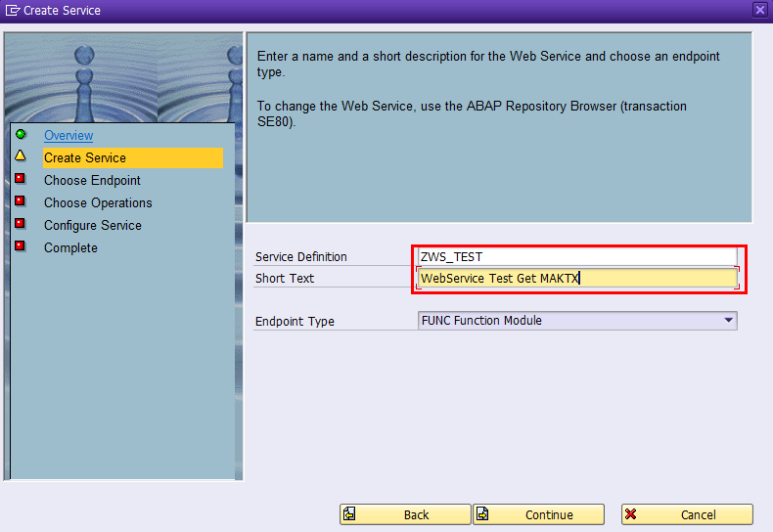Close the Create Service dialog
The image size is (773, 532).
pyautogui.click(x=760, y=10)
